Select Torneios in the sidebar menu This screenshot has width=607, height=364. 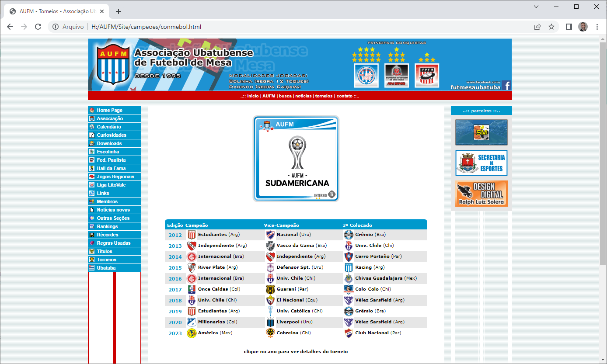(115, 260)
